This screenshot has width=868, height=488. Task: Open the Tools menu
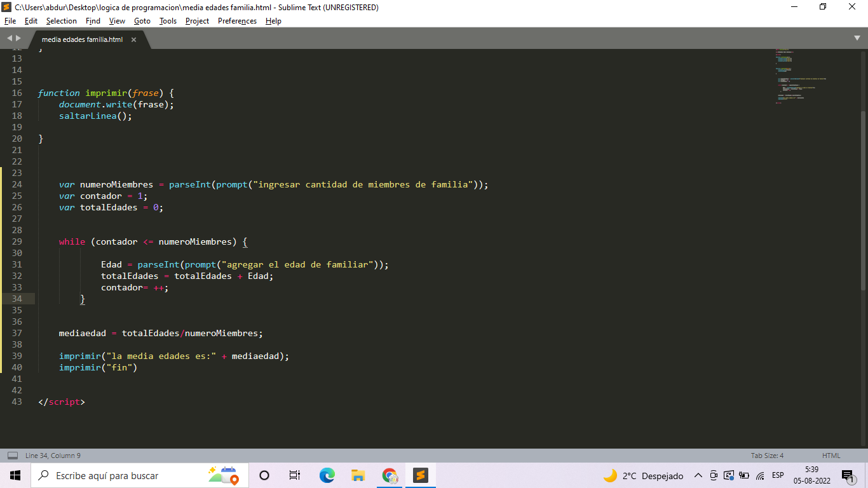click(168, 21)
